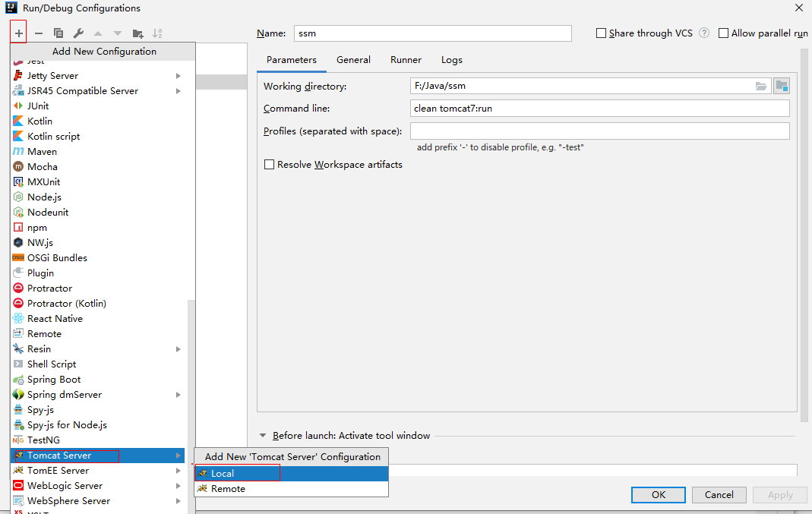Choose Protractor configuration type
This screenshot has height=514, width=812.
[x=98, y=288]
